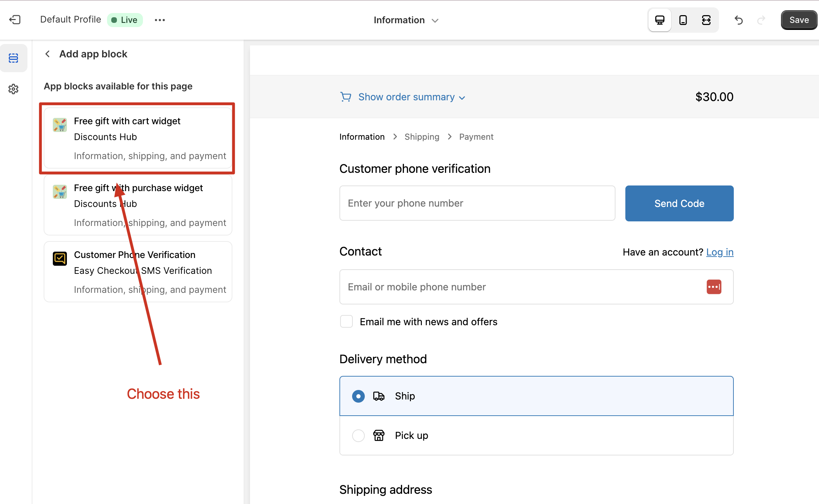Click the undo arrow icon

pyautogui.click(x=738, y=20)
